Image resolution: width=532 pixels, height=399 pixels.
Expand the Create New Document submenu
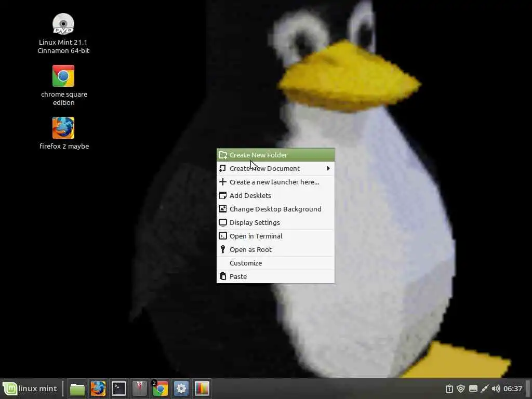coord(275,168)
